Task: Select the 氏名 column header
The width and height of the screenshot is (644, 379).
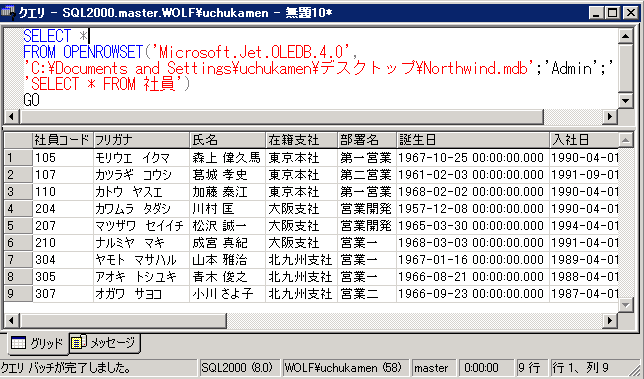Action: 228,140
